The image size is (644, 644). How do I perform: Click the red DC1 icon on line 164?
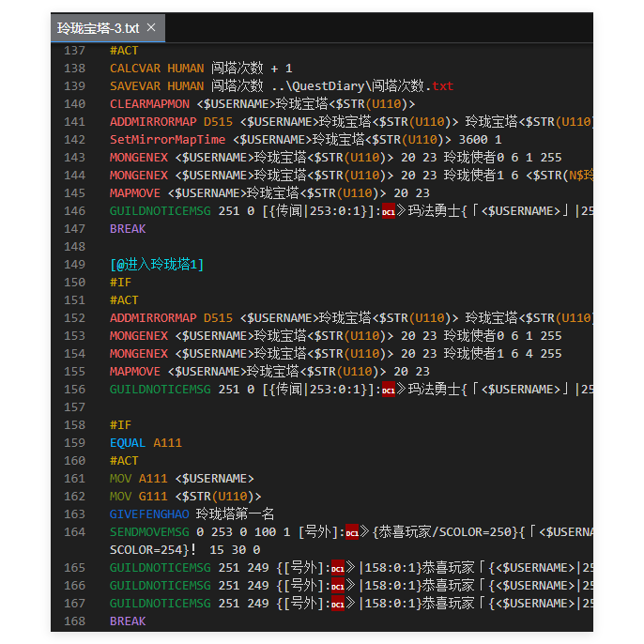(352, 532)
